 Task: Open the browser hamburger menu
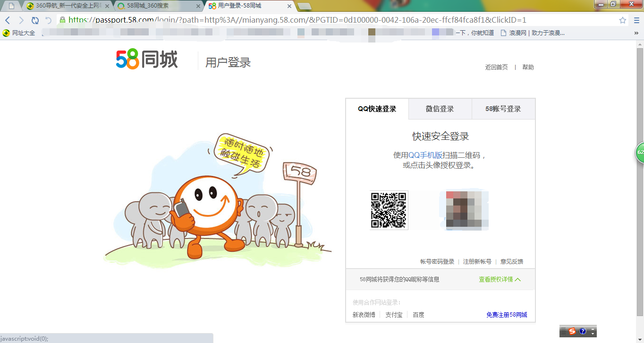[636, 20]
